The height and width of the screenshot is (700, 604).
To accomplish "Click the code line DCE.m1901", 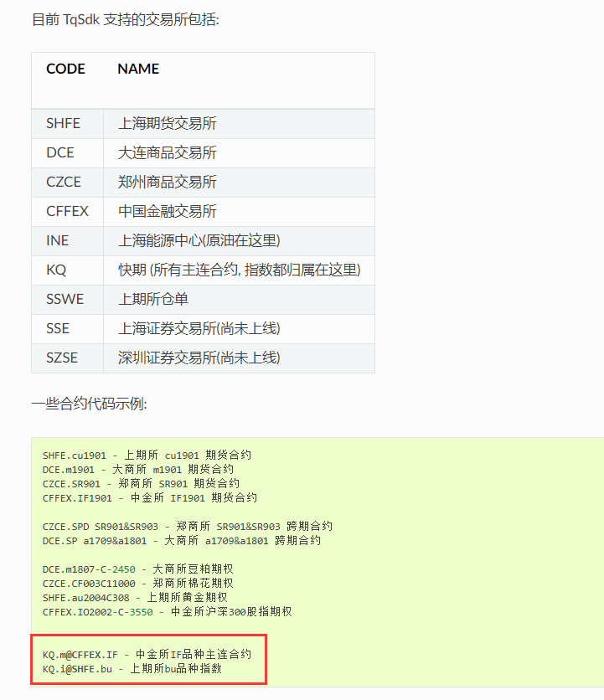I will (138, 470).
